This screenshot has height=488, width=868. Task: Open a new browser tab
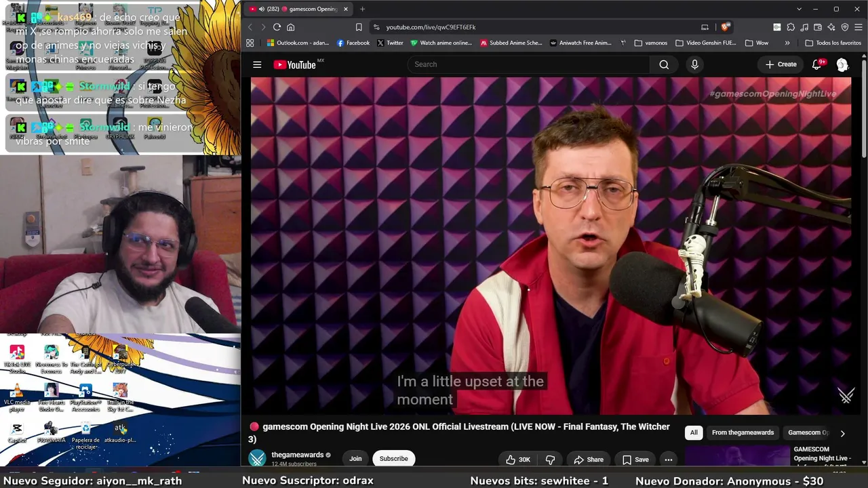(x=362, y=9)
